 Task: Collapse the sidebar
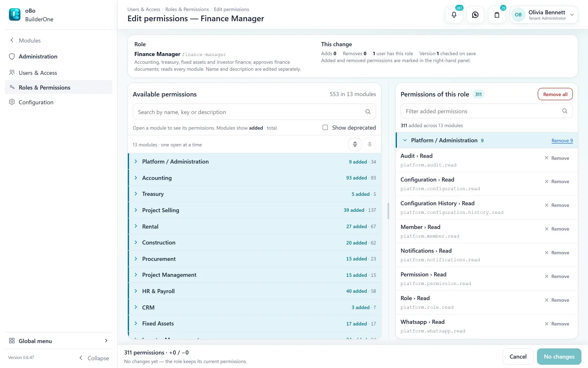click(94, 358)
